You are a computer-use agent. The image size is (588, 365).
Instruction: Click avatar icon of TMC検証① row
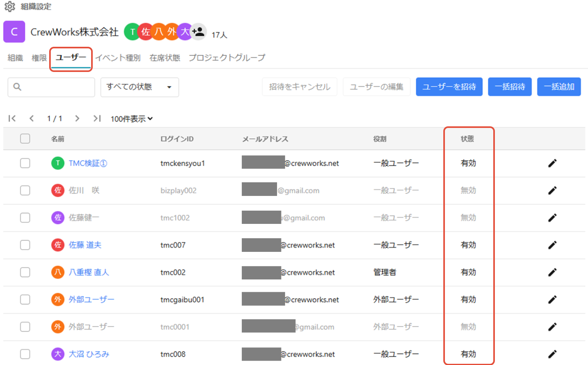58,163
